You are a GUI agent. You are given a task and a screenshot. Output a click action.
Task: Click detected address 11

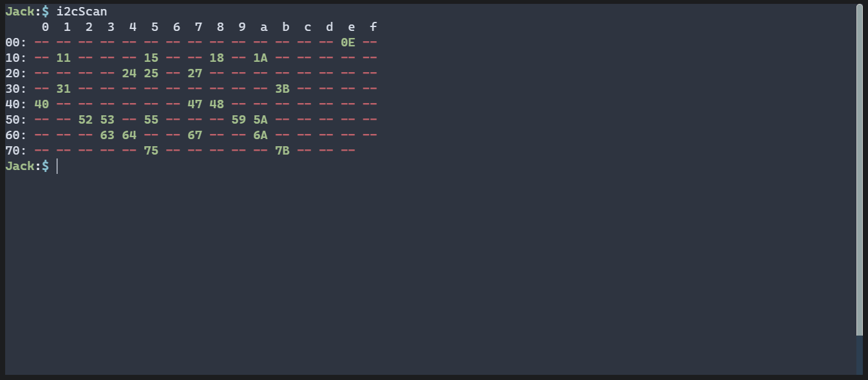pyautogui.click(x=63, y=58)
